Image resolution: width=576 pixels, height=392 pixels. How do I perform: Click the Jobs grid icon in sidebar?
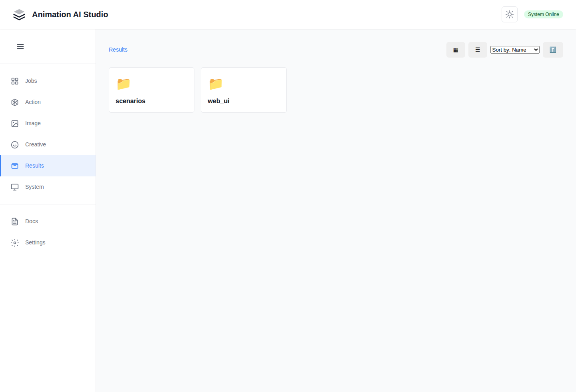point(15,81)
